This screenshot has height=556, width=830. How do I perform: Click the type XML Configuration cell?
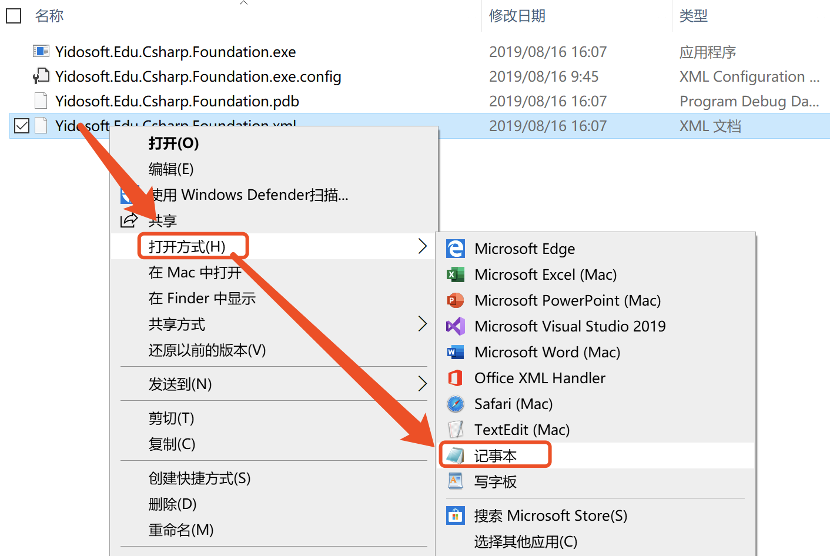(750, 76)
